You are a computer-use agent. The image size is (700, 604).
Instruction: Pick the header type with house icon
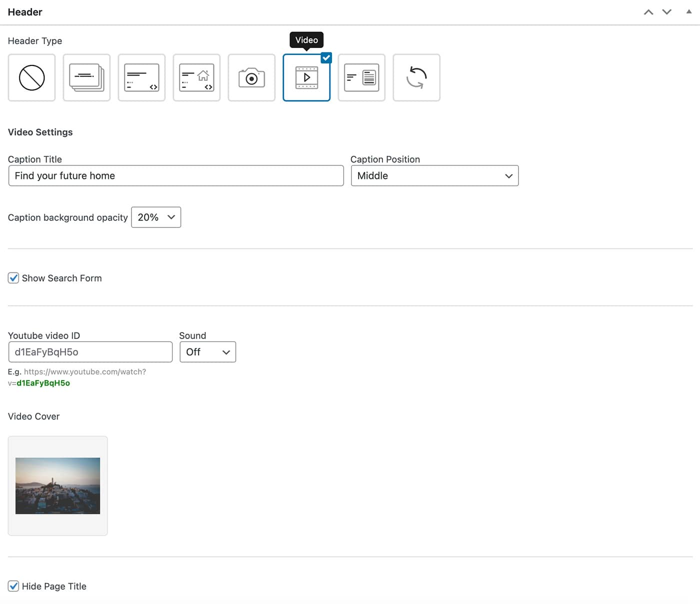coord(196,78)
